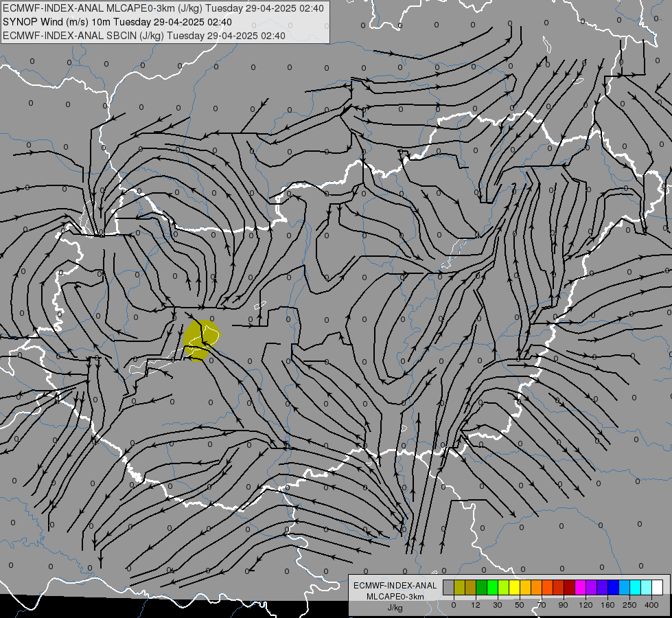
Task: Click the legend value 400
Action: click(651, 605)
